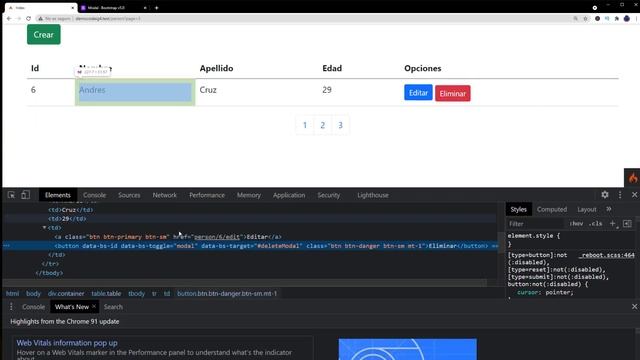The width and height of the screenshot is (640, 360).
Task: Click the button.btn.btn-danger breadcrumb
Action: tap(227, 293)
